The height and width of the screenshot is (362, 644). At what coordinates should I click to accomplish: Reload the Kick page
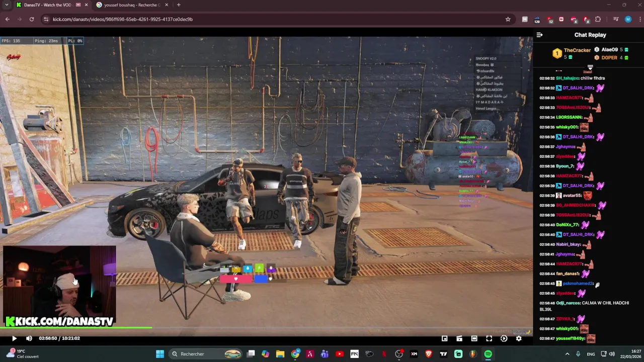pyautogui.click(x=32, y=19)
